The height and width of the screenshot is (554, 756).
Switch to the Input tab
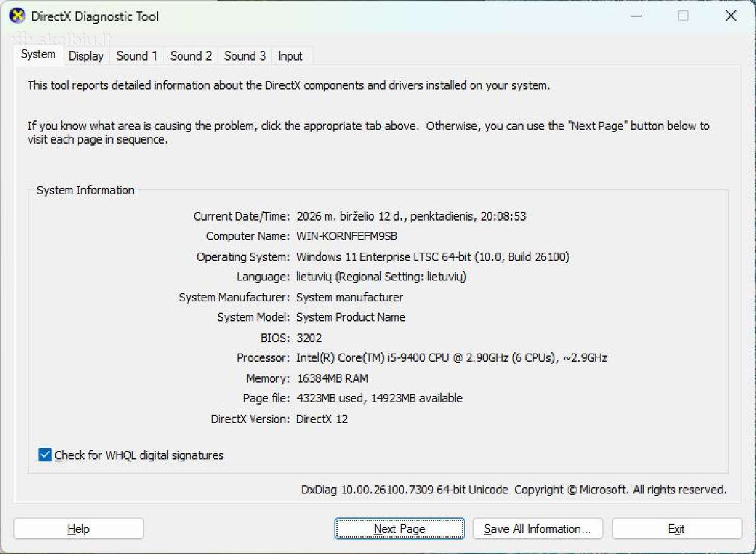290,56
